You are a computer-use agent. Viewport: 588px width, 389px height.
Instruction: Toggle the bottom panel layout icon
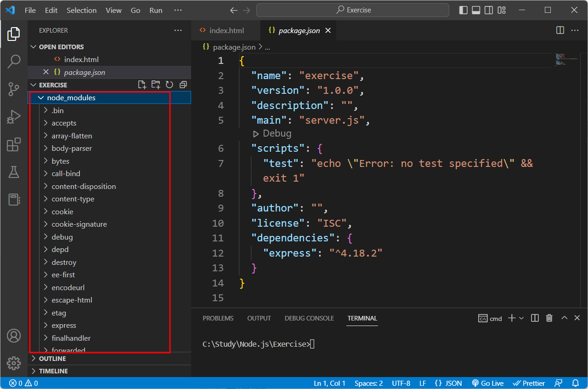476,10
